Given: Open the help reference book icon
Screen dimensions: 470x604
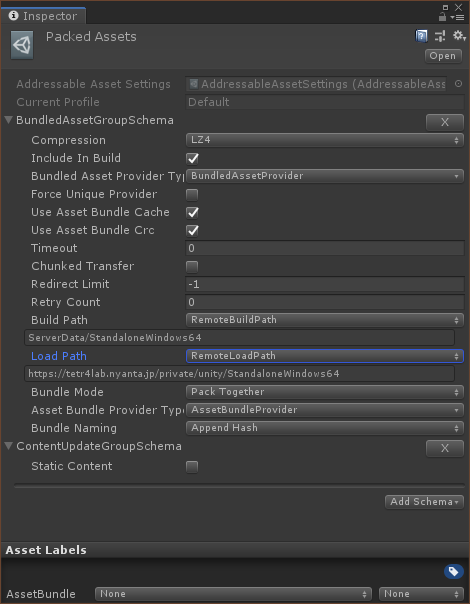Looking at the screenshot, I should pos(421,36).
